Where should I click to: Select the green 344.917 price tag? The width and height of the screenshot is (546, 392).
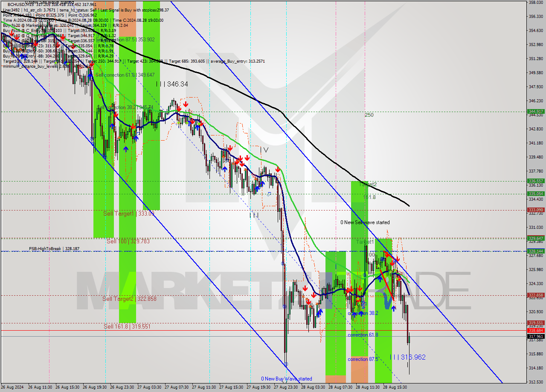536,112
